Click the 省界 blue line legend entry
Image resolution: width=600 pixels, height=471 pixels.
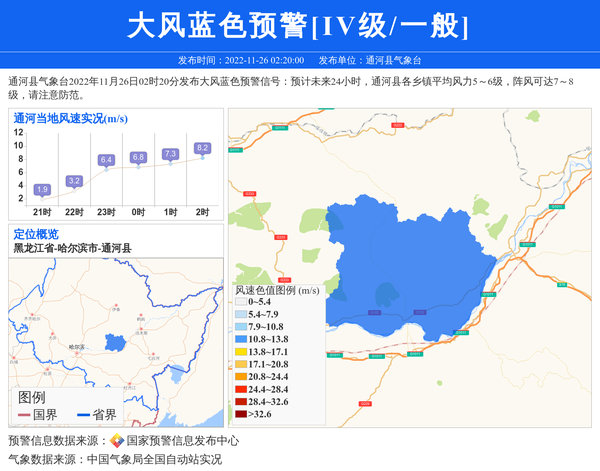[x=96, y=414]
